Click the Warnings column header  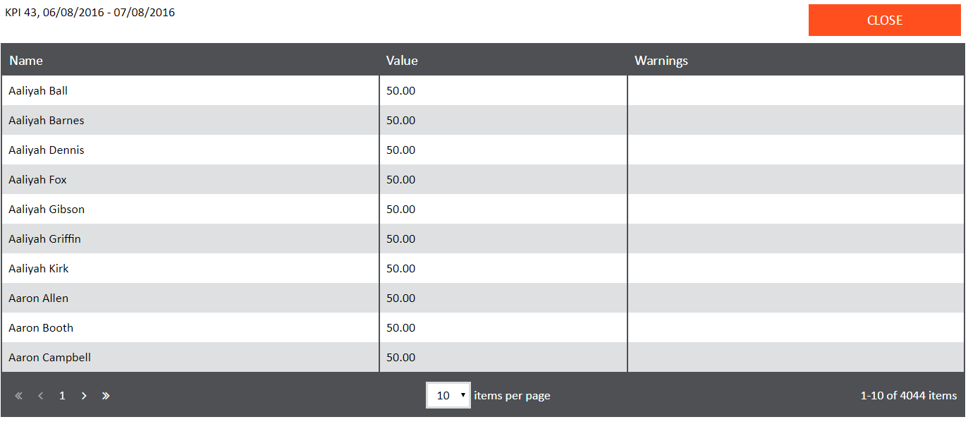[x=661, y=61]
